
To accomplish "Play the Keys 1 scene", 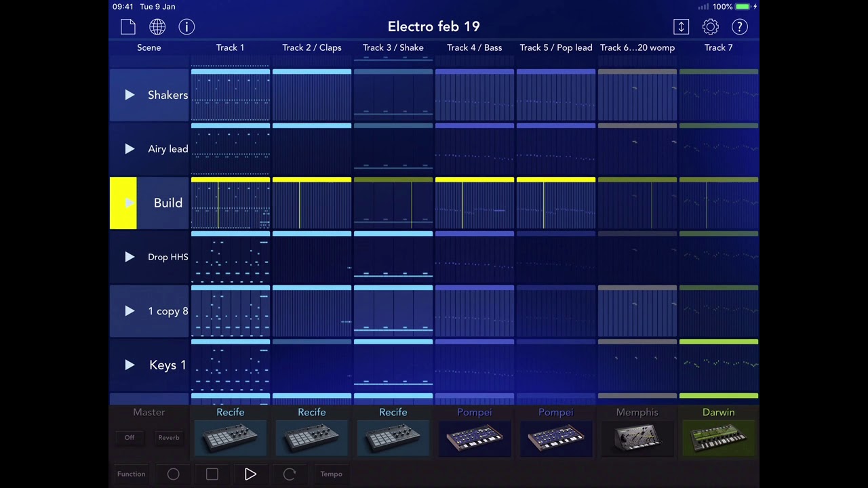I will pyautogui.click(x=130, y=365).
